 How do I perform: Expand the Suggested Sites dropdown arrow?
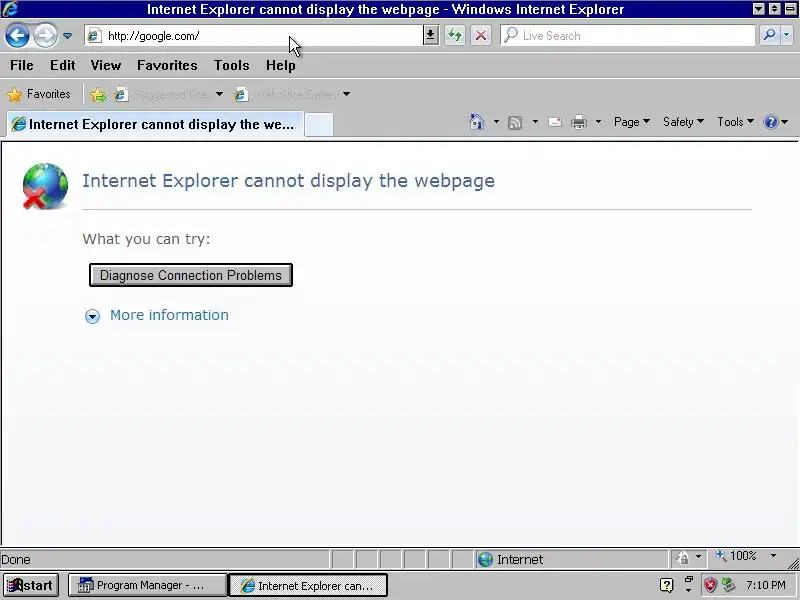coord(219,94)
